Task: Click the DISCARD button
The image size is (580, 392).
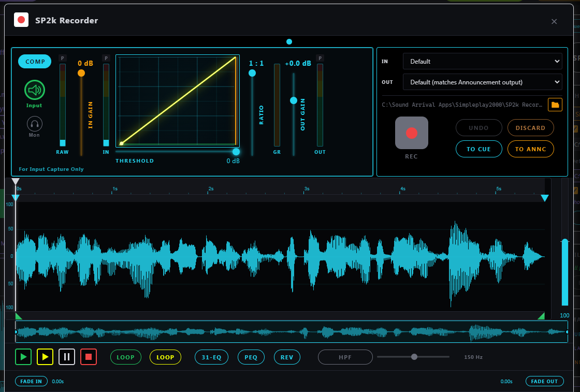Action: [x=530, y=128]
